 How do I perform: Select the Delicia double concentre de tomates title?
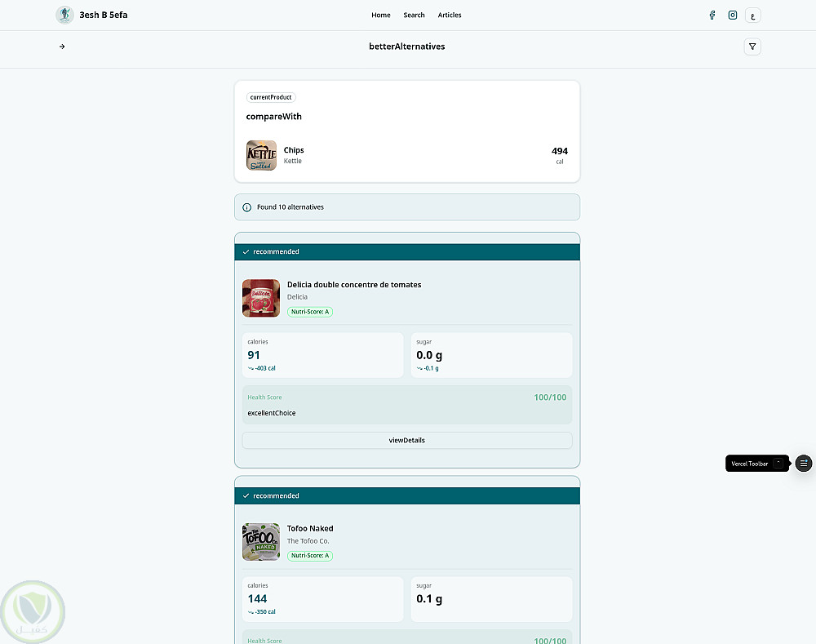(354, 285)
